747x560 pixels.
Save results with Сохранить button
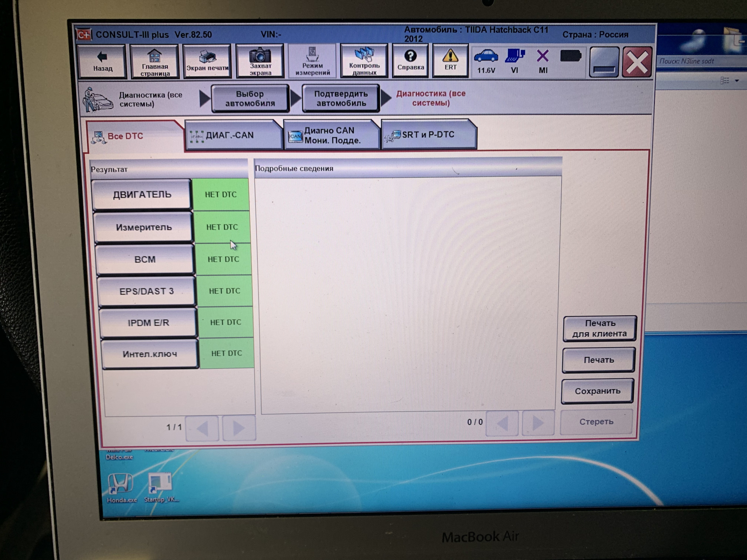pyautogui.click(x=597, y=391)
